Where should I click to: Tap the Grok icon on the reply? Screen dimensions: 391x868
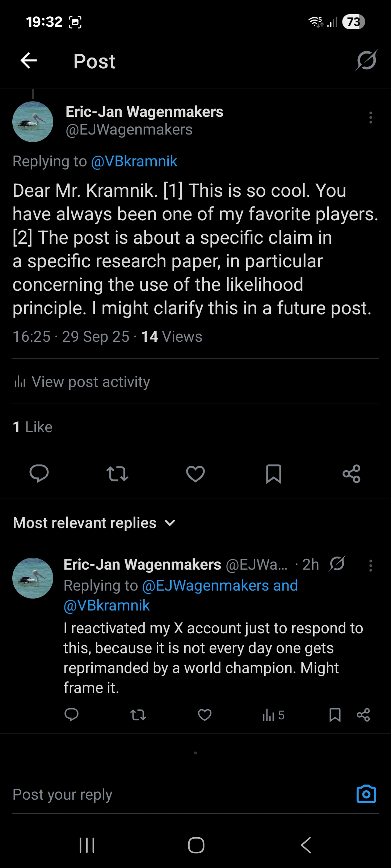[337, 563]
